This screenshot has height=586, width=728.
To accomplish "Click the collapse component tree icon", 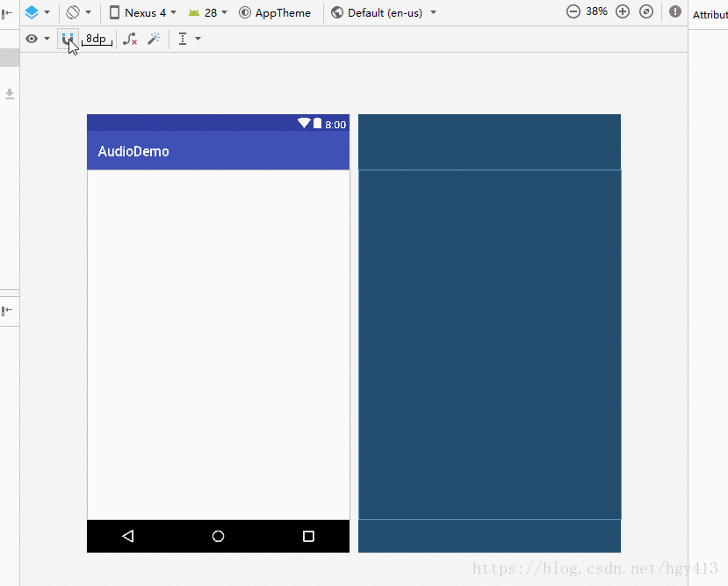I will click(7, 310).
